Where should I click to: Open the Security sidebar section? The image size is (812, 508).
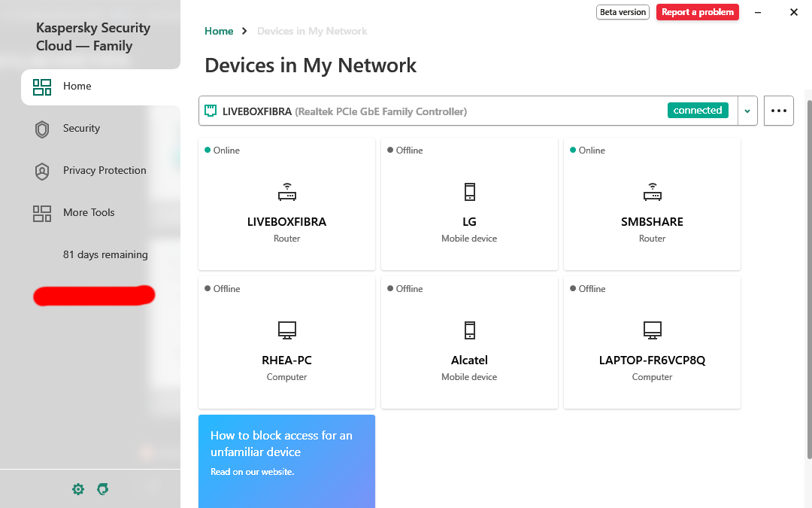(x=81, y=129)
